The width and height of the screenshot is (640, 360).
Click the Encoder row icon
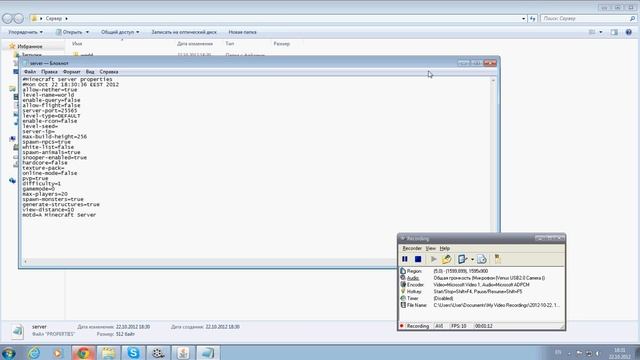click(403, 284)
